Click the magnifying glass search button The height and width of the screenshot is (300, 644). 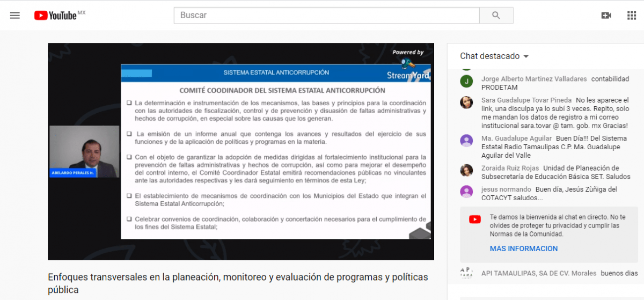(x=496, y=16)
